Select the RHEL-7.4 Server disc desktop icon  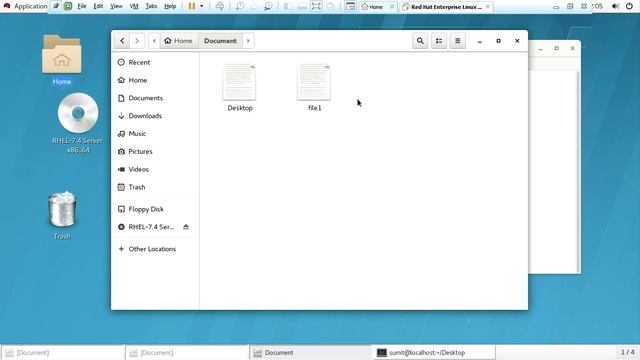pos(78,122)
